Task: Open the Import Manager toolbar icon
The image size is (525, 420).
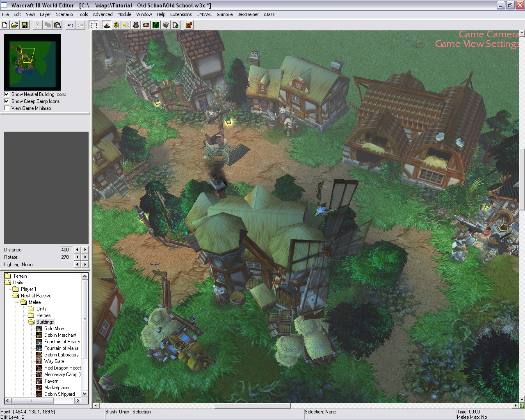Action: pos(176,25)
